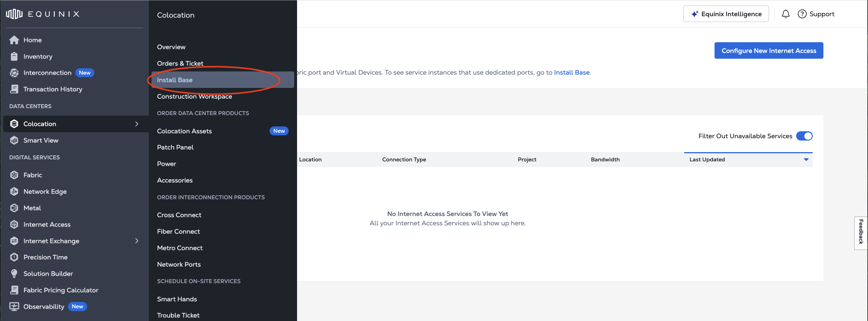This screenshot has height=321, width=868.
Task: Click the Home house icon
Action: 14,40
